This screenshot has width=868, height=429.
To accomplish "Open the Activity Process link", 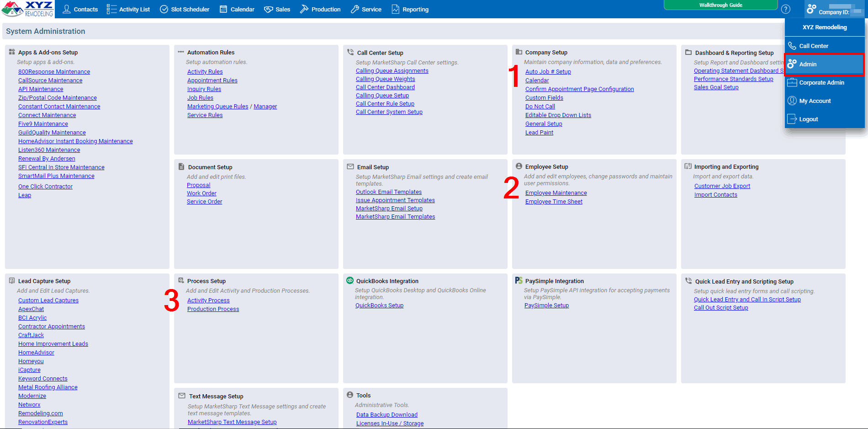I will coord(208,300).
